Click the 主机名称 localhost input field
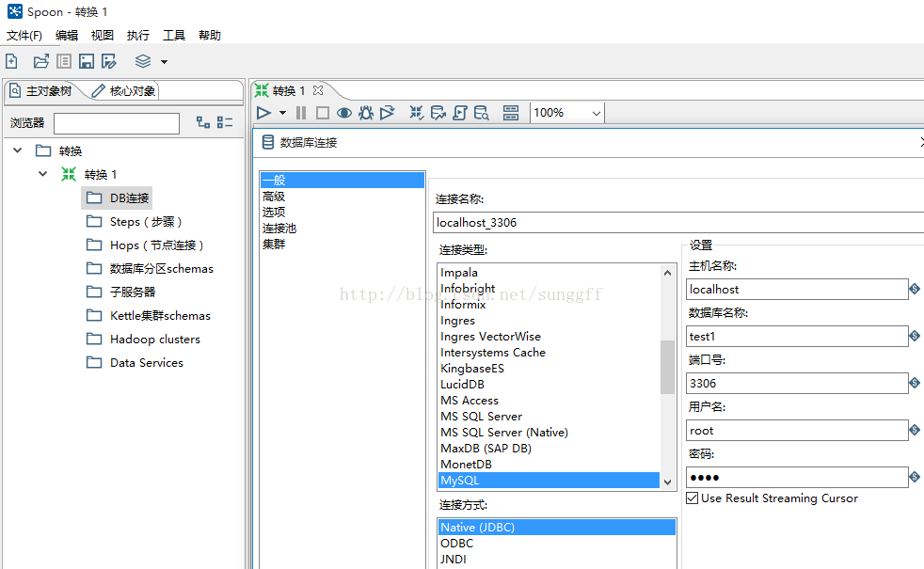Viewport: 924px width, 569px height. [x=797, y=290]
